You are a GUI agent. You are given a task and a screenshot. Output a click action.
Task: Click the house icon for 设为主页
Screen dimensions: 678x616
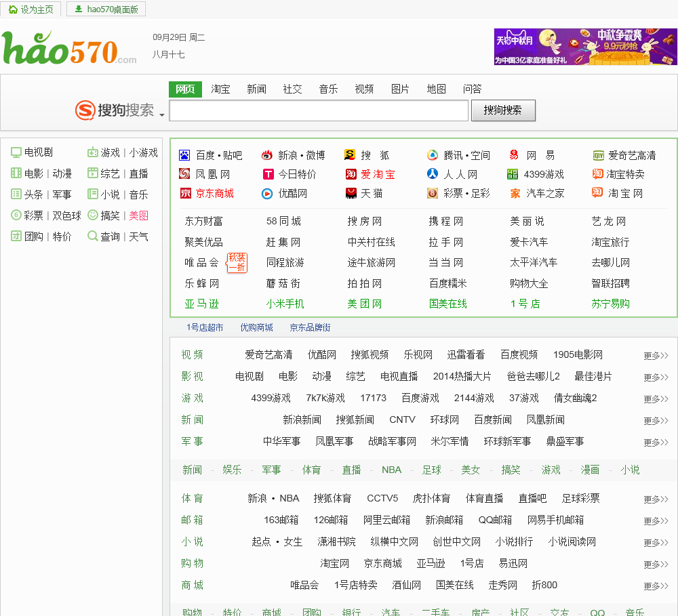[x=14, y=9]
